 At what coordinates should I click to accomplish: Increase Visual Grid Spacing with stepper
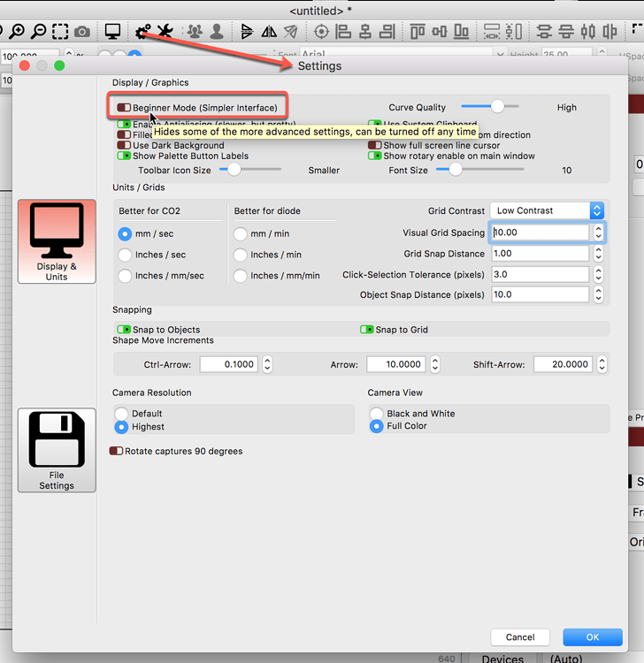pos(599,229)
